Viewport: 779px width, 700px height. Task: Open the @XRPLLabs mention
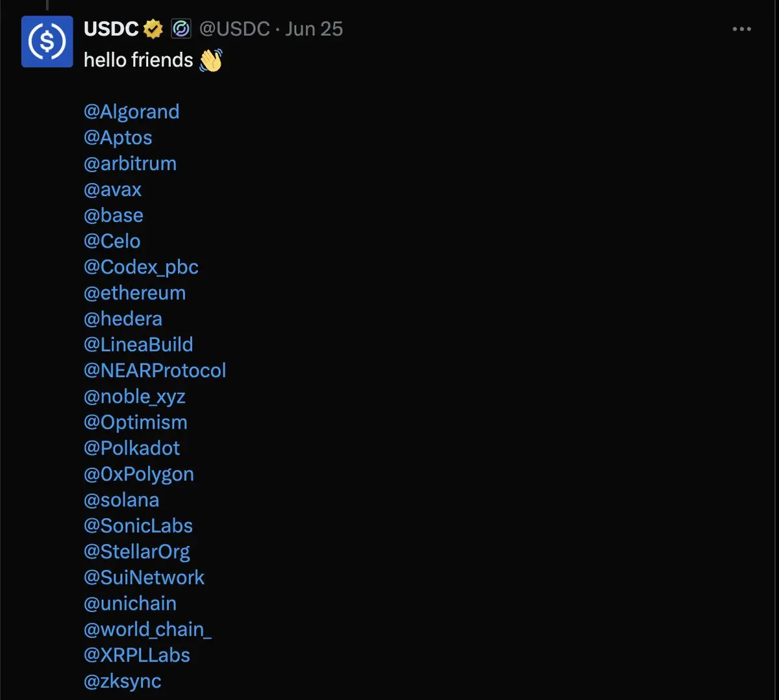[137, 655]
